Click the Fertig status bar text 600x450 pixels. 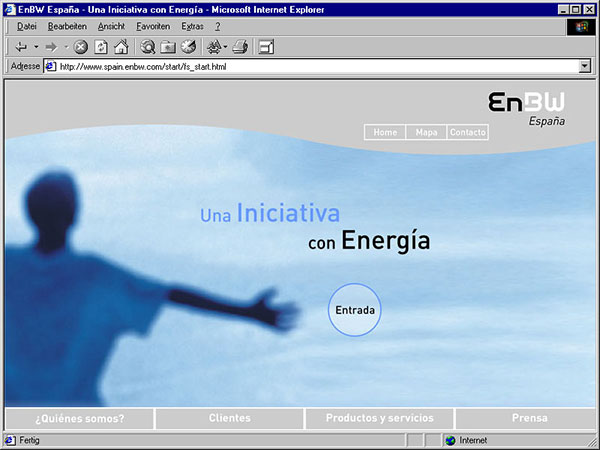[29, 440]
